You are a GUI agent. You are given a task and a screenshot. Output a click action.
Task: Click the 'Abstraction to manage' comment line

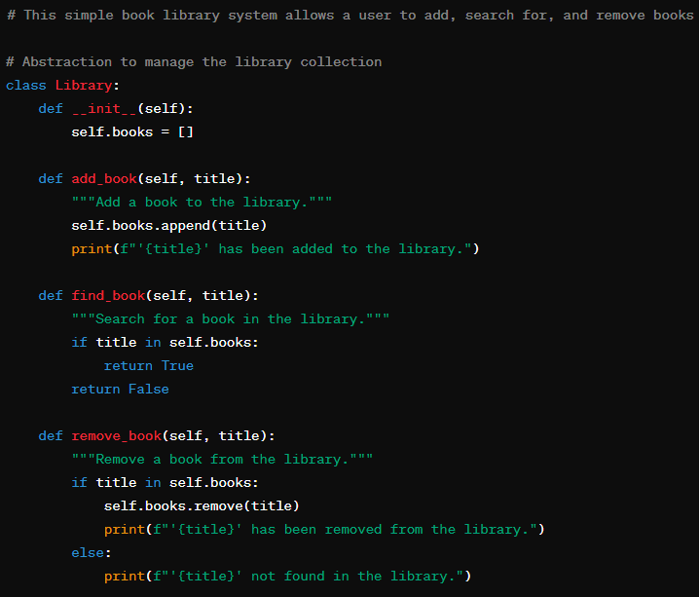point(194,62)
